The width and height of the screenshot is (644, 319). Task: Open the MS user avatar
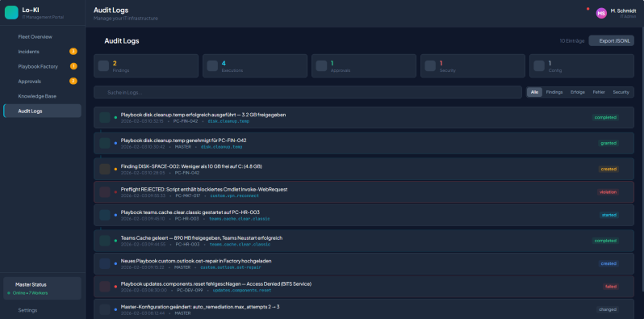(x=601, y=13)
